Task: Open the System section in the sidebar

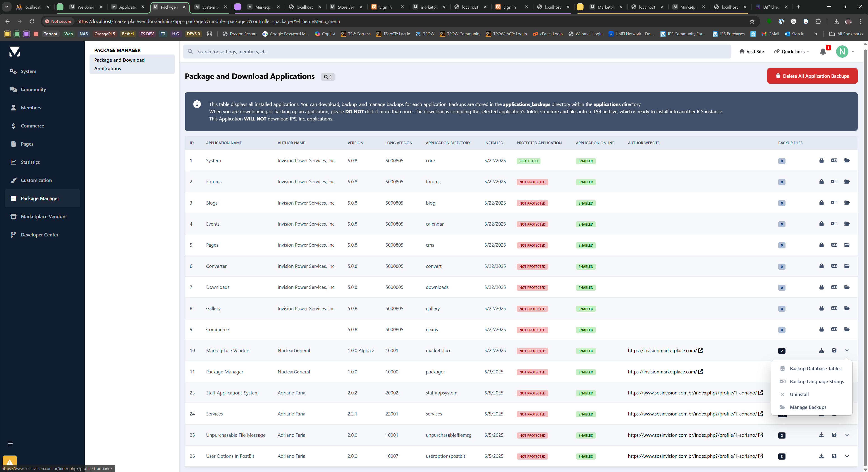Action: tap(42, 71)
